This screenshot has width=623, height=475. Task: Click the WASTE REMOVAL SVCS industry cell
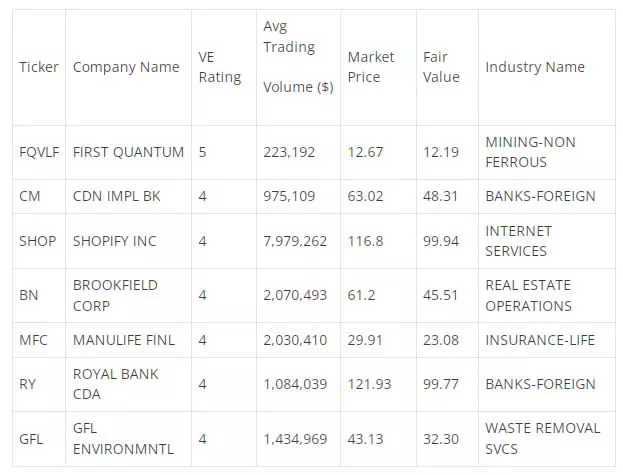tap(542, 439)
